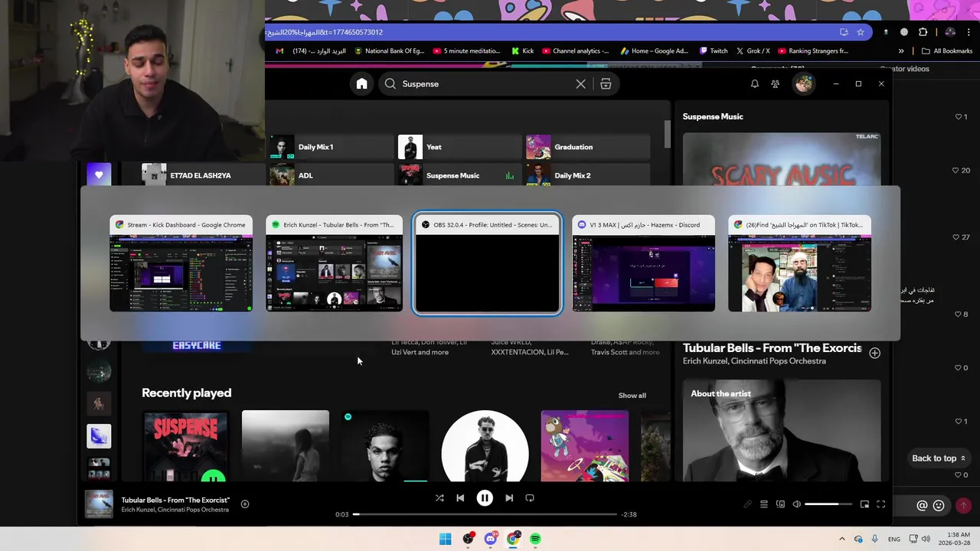The height and width of the screenshot is (551, 980).
Task: Open the Suspense cover in Recently played
Action: point(185,446)
